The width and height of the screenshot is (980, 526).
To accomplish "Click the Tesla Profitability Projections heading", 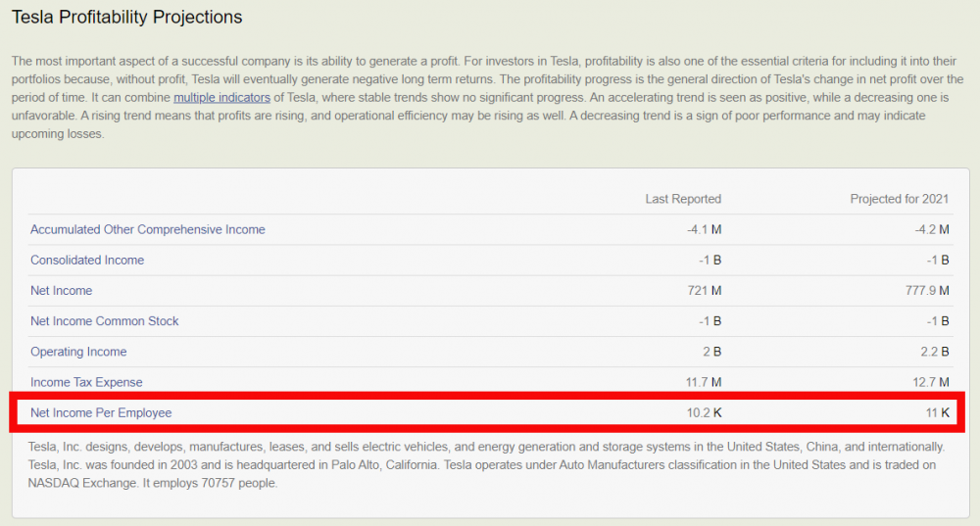I will click(126, 18).
